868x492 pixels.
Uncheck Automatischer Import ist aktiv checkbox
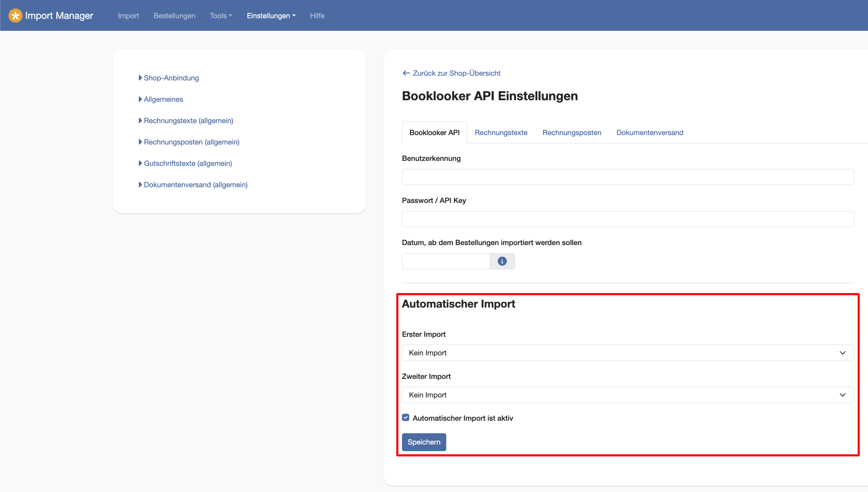pos(406,418)
